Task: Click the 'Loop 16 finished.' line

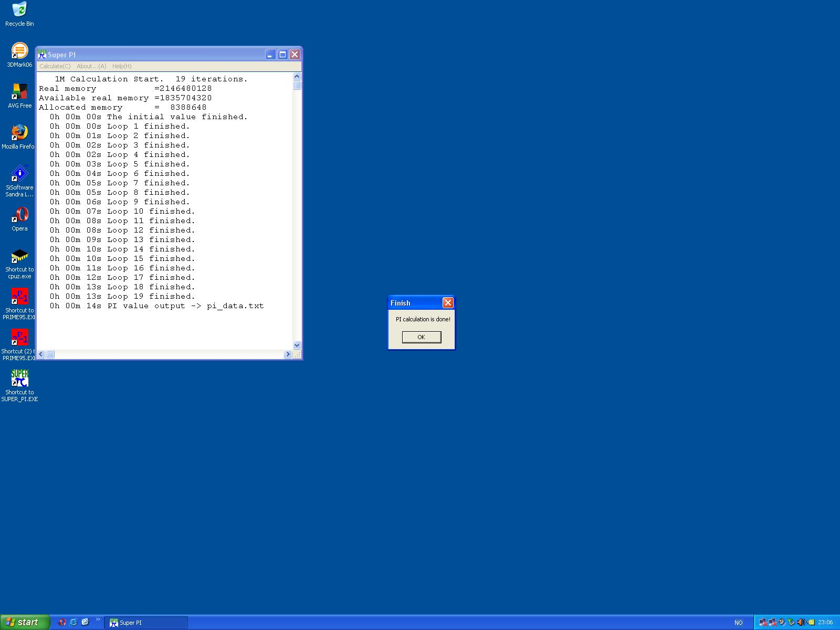Action: tap(122, 268)
